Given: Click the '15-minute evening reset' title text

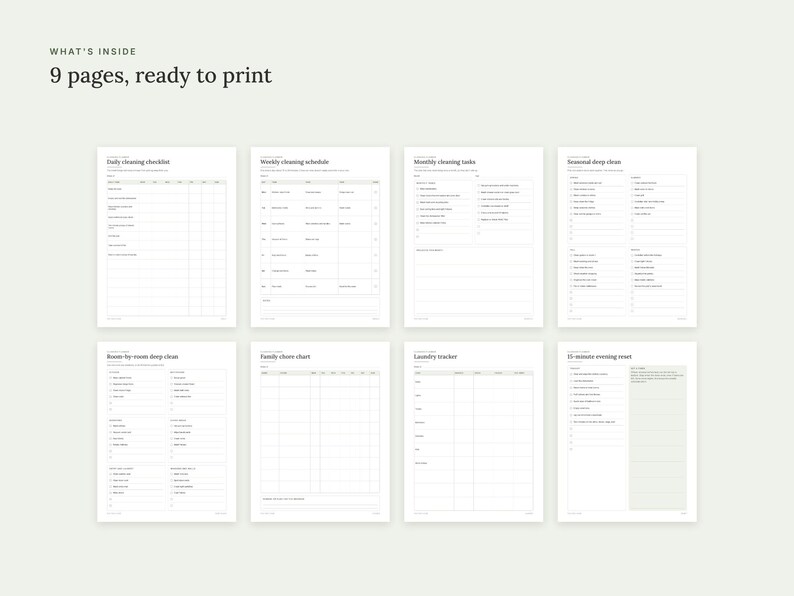Looking at the screenshot, I should [x=600, y=356].
